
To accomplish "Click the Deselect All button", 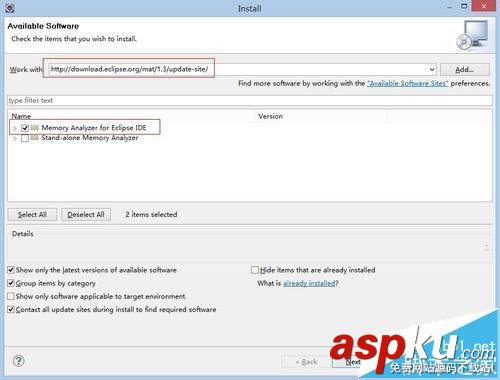I will tap(86, 215).
